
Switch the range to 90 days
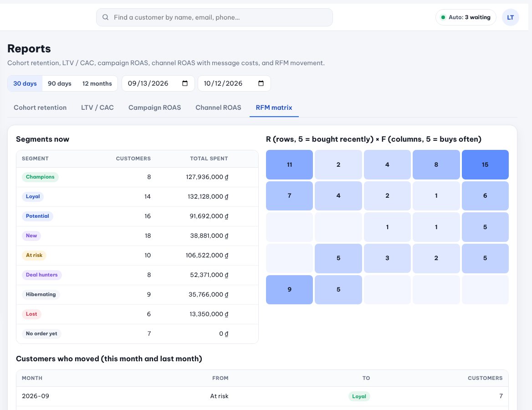(x=60, y=83)
